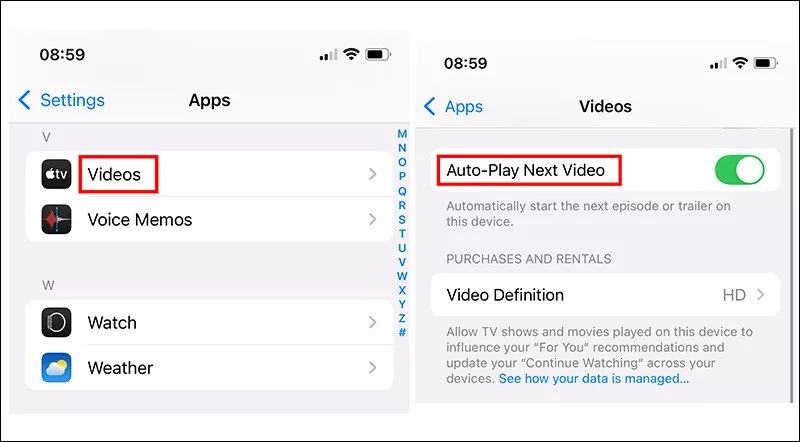Viewport: 800px width, 442px height.
Task: Tap the back chevron beside Apps
Action: click(430, 107)
